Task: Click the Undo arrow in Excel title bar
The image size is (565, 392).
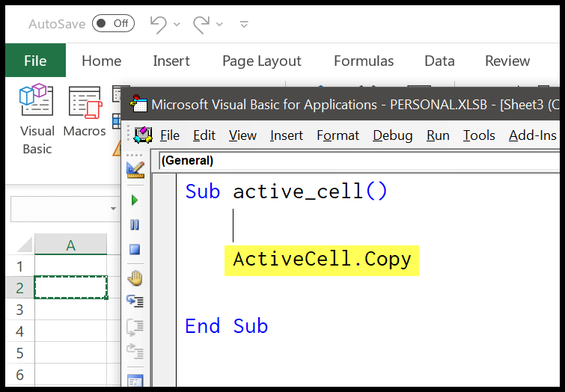Action: 158,25
